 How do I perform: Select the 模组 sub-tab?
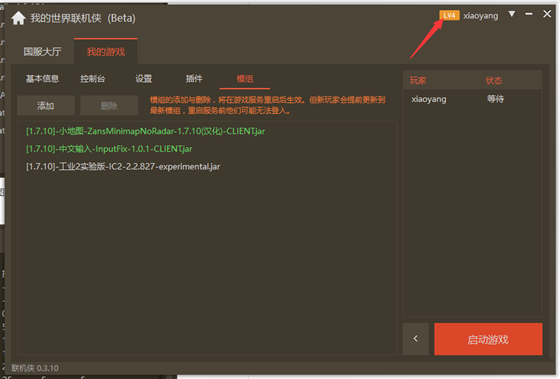245,79
